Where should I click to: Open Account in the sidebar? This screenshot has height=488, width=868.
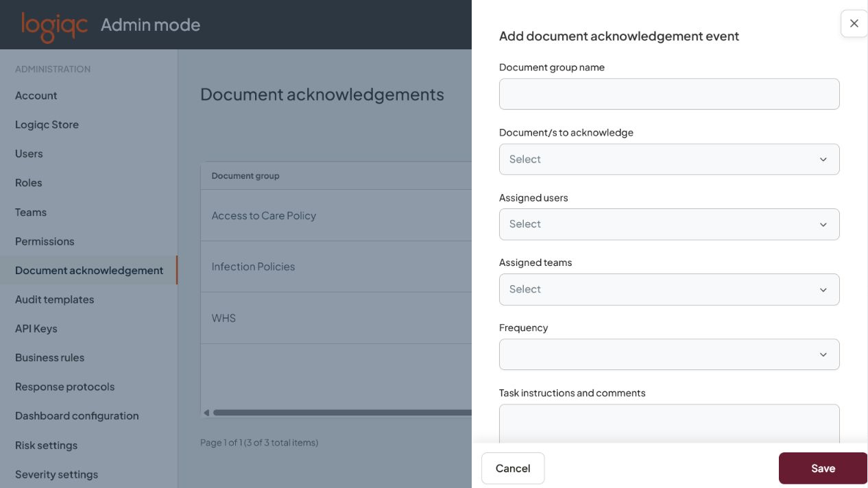(x=36, y=95)
